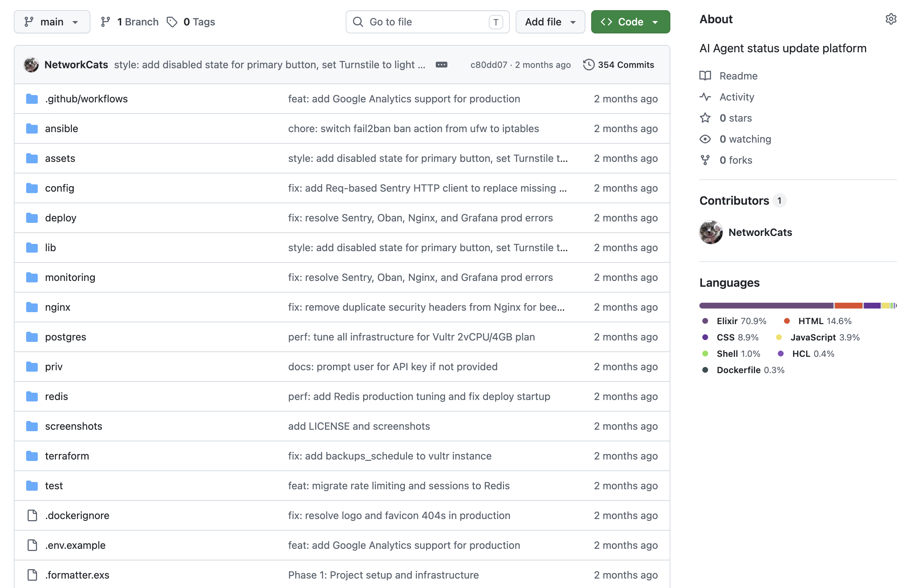Click the star icon for 0 stars
The height and width of the screenshot is (588, 918).
tap(705, 118)
